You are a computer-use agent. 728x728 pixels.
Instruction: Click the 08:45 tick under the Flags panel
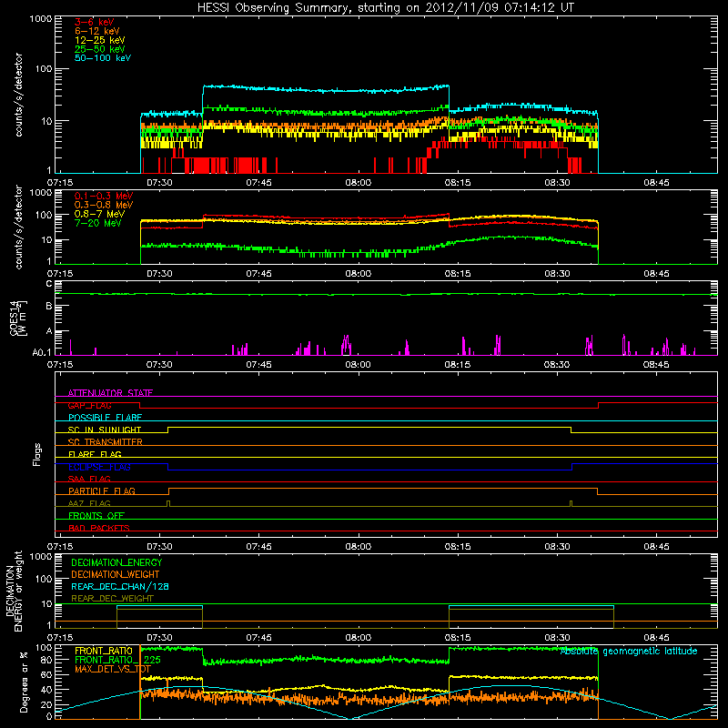[x=656, y=547]
